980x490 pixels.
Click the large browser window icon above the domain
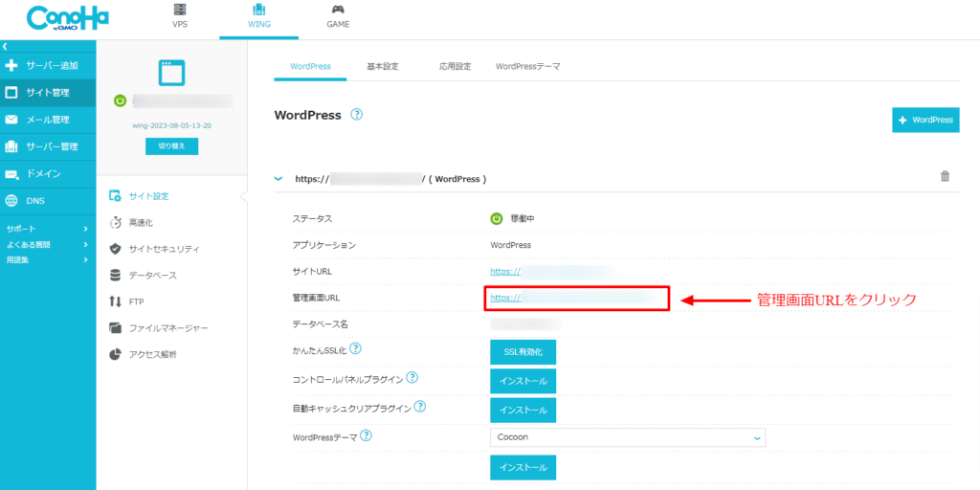tap(172, 73)
